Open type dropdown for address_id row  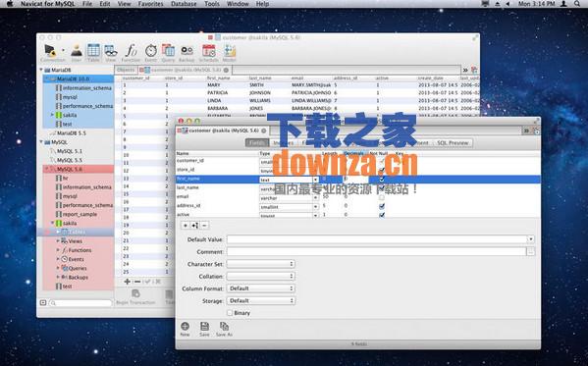pyautogui.click(x=315, y=207)
